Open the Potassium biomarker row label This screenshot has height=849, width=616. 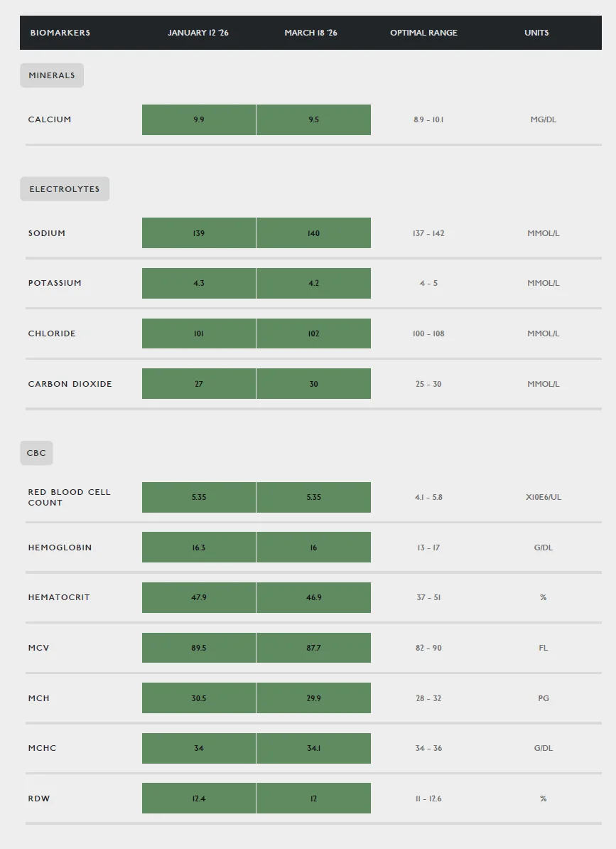(x=55, y=283)
